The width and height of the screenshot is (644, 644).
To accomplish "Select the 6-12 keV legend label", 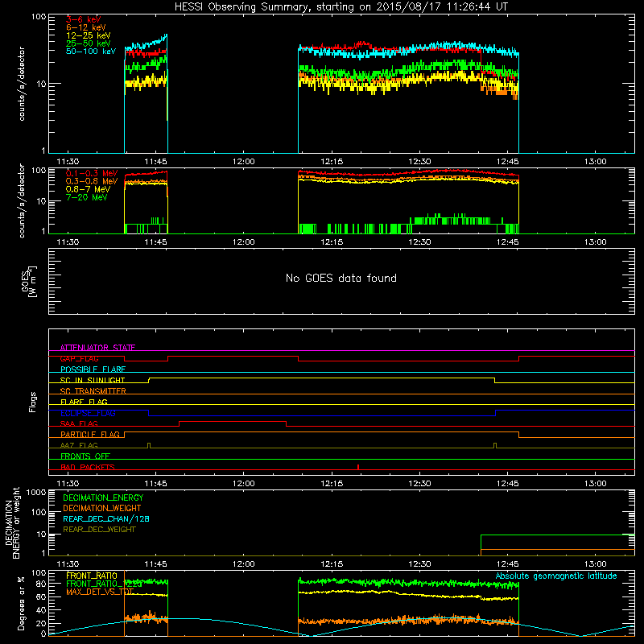I will click(x=86, y=27).
